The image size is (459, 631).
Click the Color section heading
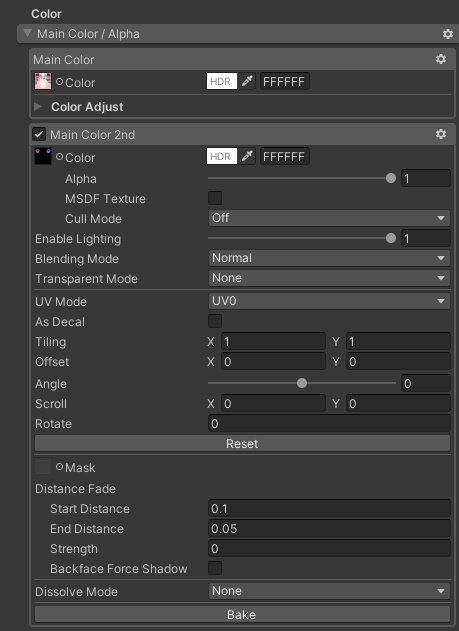pyautogui.click(x=47, y=14)
